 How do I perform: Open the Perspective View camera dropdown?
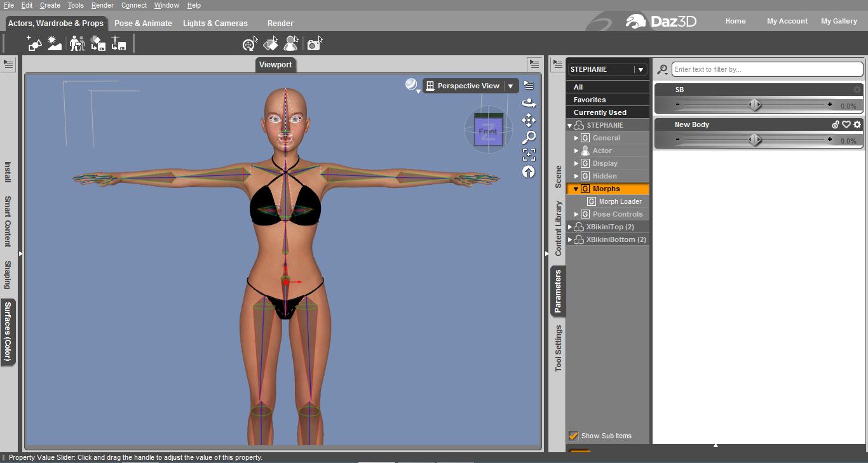pyautogui.click(x=510, y=86)
